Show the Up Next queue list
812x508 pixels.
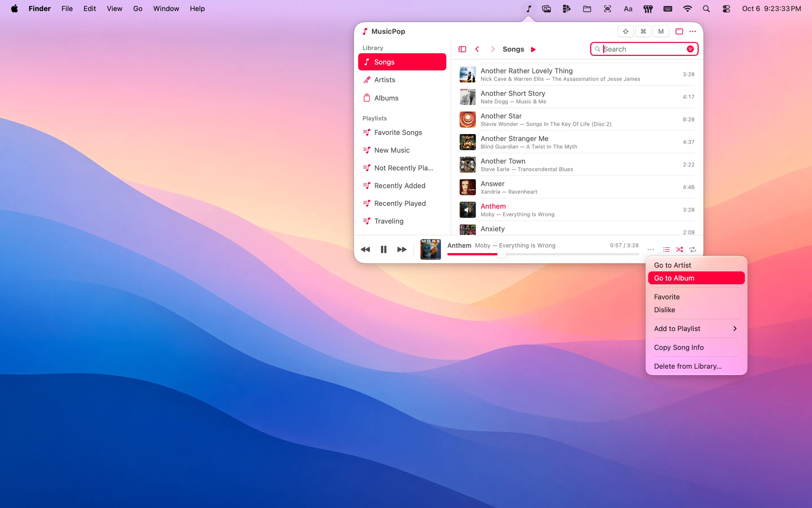(667, 249)
